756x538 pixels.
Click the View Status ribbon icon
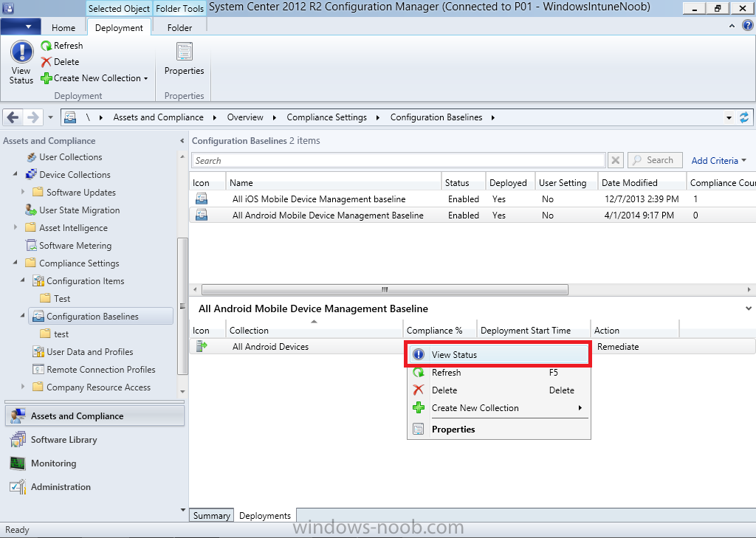(21, 63)
